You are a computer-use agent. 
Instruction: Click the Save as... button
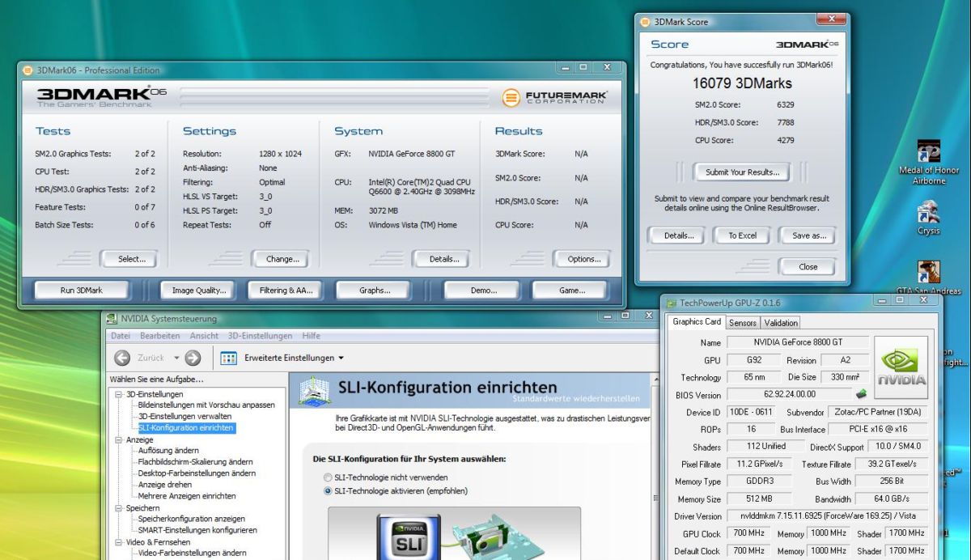tap(808, 235)
